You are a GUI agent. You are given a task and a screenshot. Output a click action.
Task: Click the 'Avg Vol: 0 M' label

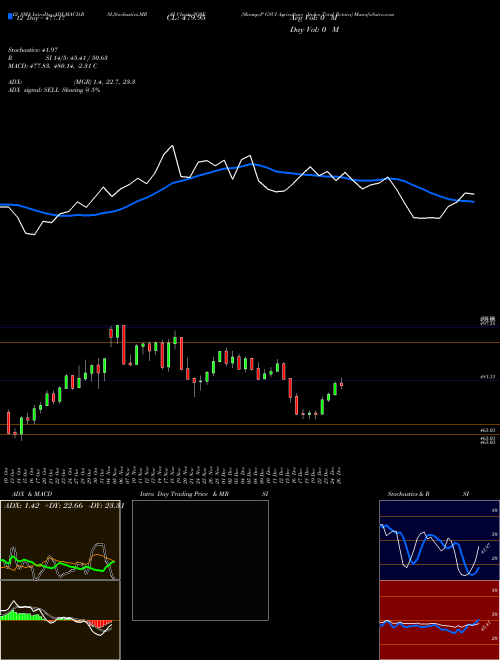point(314,18)
